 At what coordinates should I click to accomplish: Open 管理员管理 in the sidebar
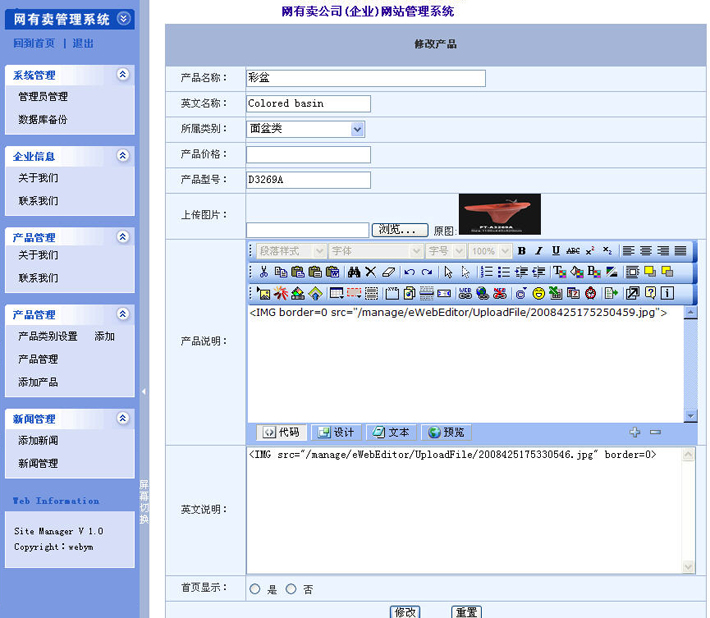(x=43, y=96)
